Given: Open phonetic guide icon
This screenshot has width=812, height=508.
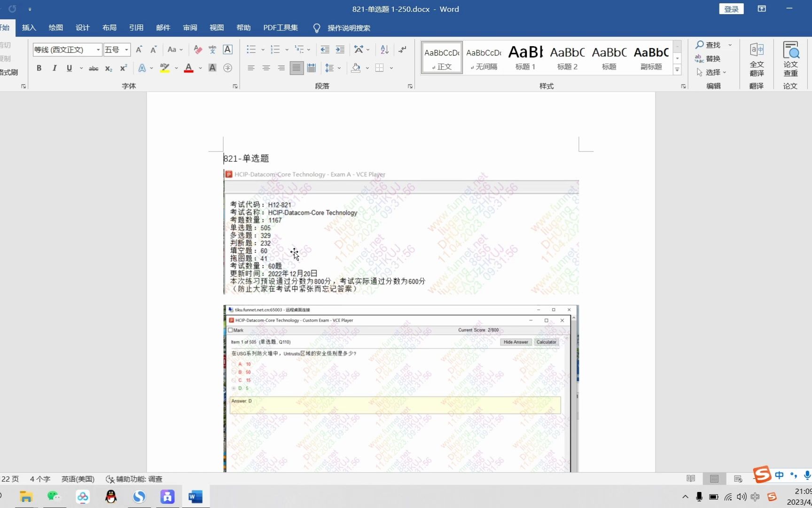Looking at the screenshot, I should coord(212,49).
